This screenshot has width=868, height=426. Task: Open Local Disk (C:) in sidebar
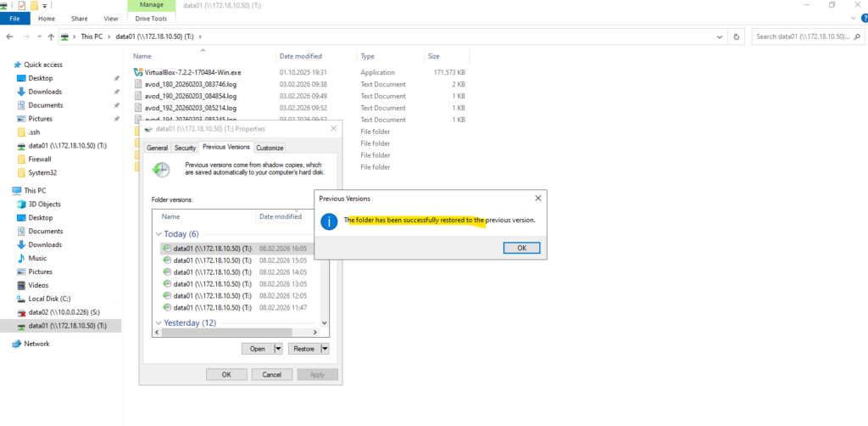[x=49, y=299]
